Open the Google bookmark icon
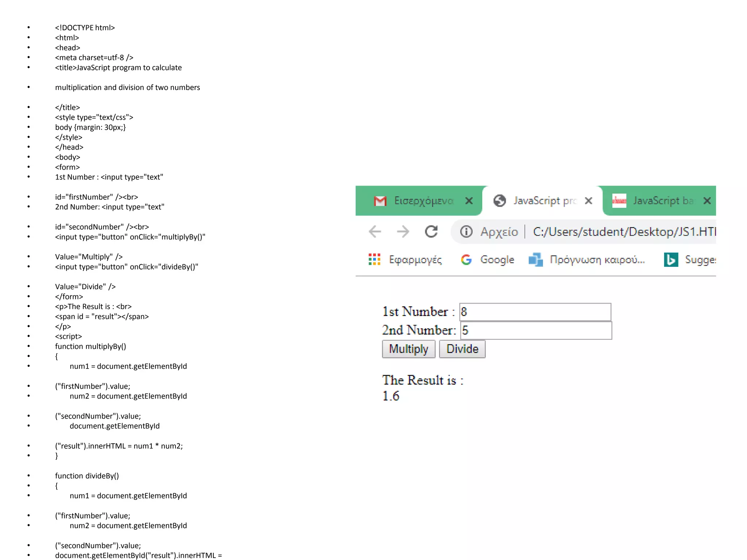 pos(466,260)
